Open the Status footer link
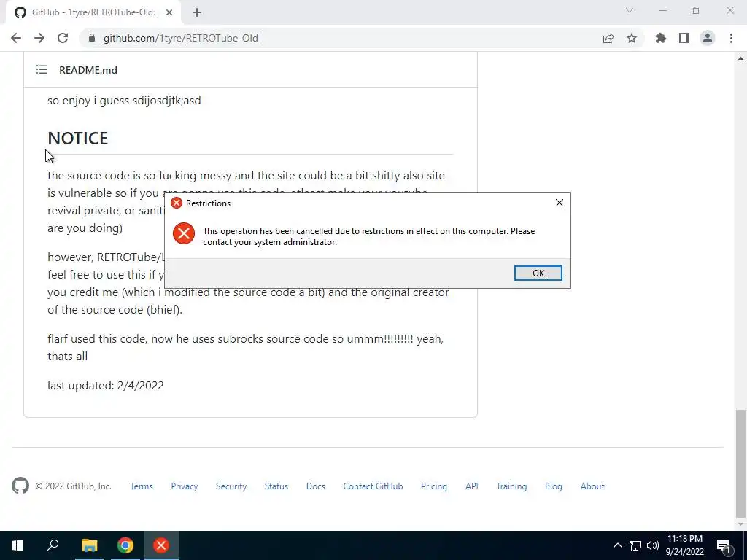The height and width of the screenshot is (560, 747). click(276, 486)
